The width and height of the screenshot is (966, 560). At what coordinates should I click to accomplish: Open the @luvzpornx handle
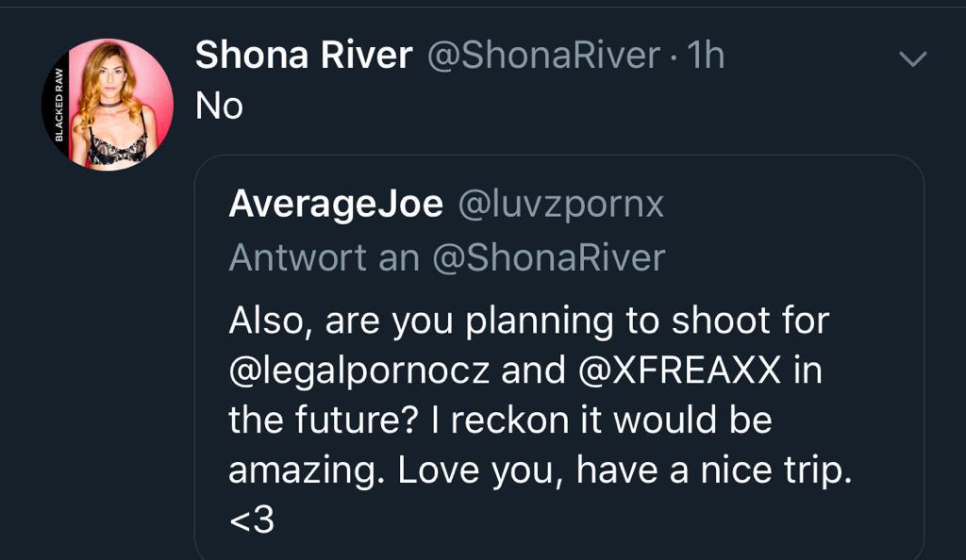(x=560, y=205)
